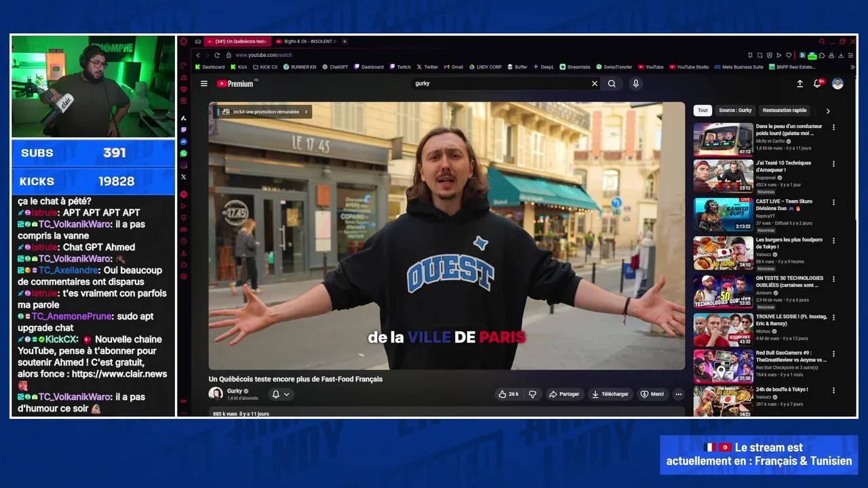Go to YouTube Premium home via logo

click(236, 83)
